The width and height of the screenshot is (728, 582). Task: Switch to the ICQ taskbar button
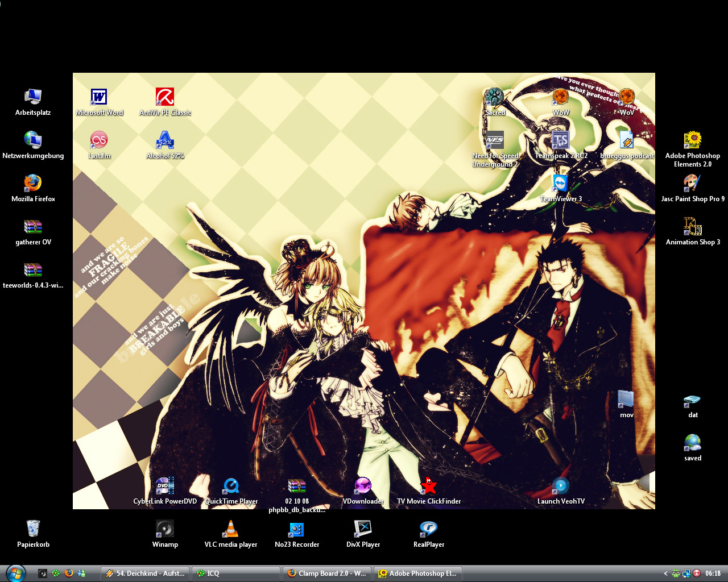[x=237, y=573]
